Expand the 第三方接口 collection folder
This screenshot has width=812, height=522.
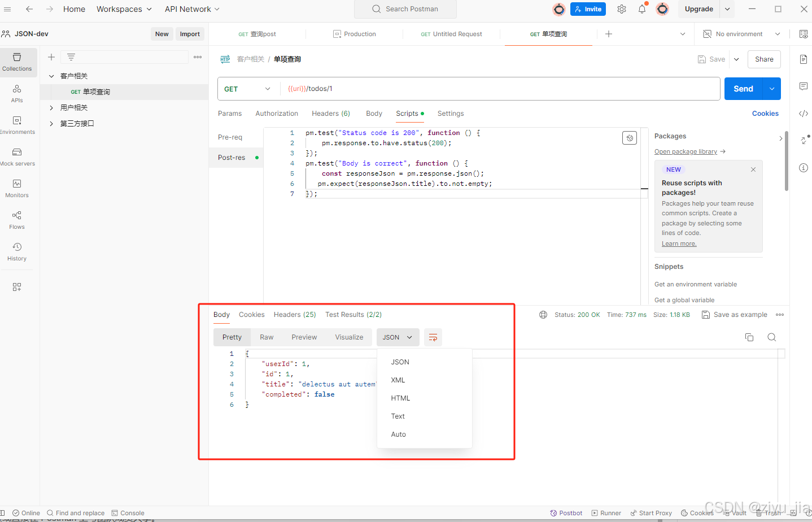(x=51, y=123)
